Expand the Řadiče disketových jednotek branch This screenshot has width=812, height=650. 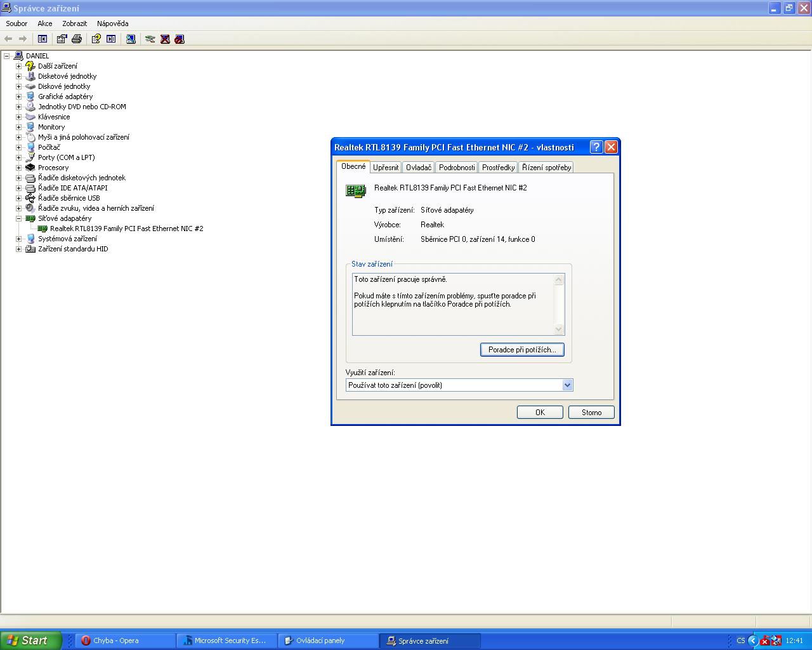coord(18,178)
